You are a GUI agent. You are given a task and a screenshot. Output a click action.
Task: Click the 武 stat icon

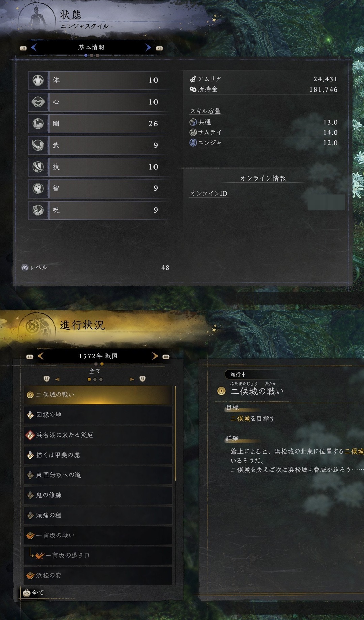click(38, 145)
